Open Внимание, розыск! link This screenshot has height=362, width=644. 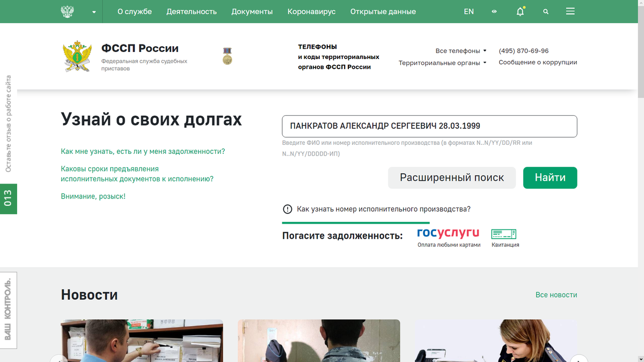pyautogui.click(x=93, y=196)
